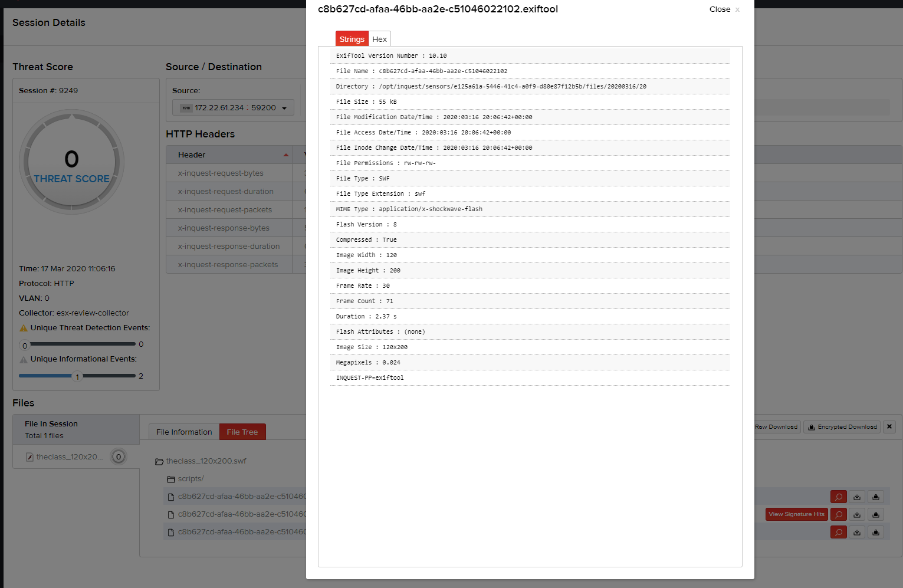Click the ExifTool Version Number line
This screenshot has width=903, height=588.
[530, 56]
